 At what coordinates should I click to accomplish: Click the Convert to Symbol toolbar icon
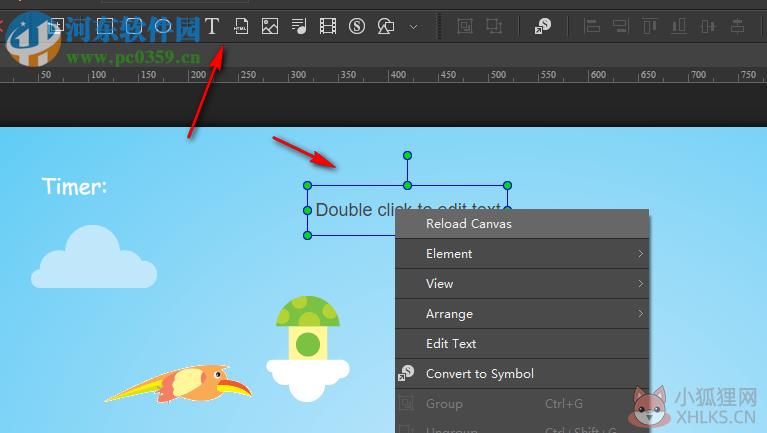click(x=542, y=26)
